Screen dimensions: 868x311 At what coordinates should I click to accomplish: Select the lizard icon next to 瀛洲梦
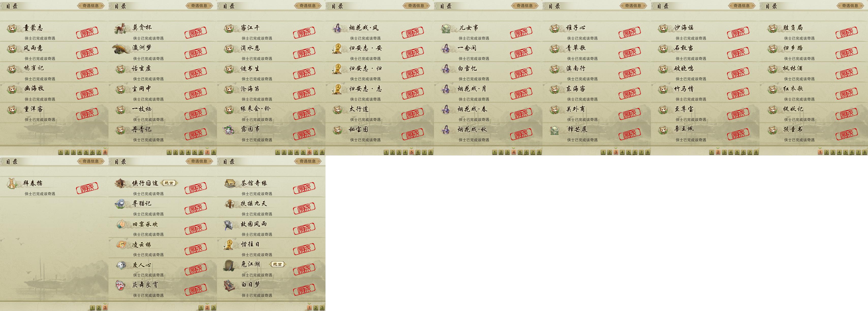(121, 49)
